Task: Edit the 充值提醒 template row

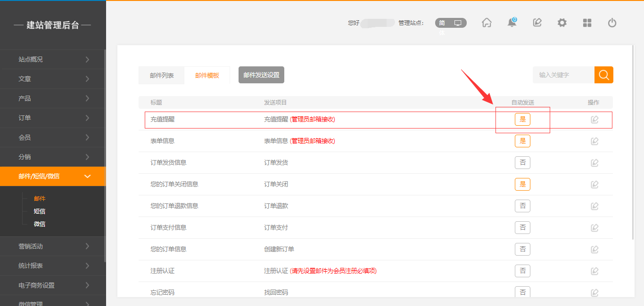Action: click(594, 120)
